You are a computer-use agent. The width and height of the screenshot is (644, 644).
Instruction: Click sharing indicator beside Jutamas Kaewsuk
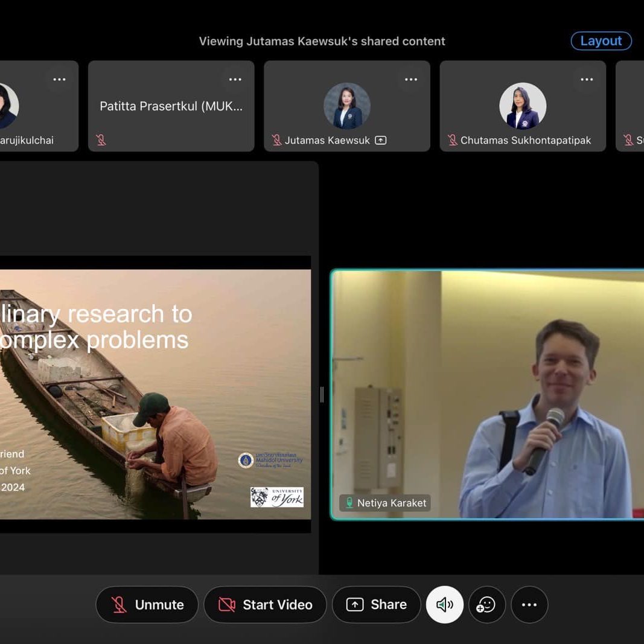(x=380, y=140)
